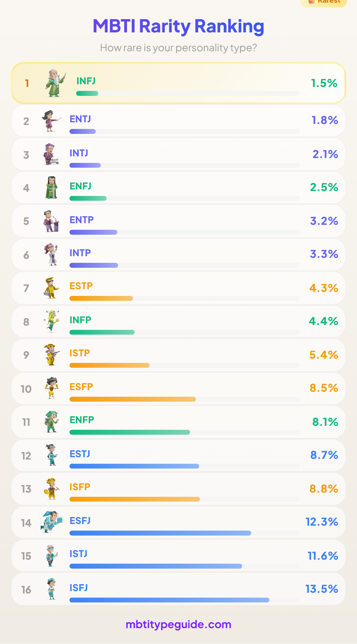Screen dimensions: 357x644
Task: Click the INFP fairy character icon
Action: pyautogui.click(x=52, y=321)
